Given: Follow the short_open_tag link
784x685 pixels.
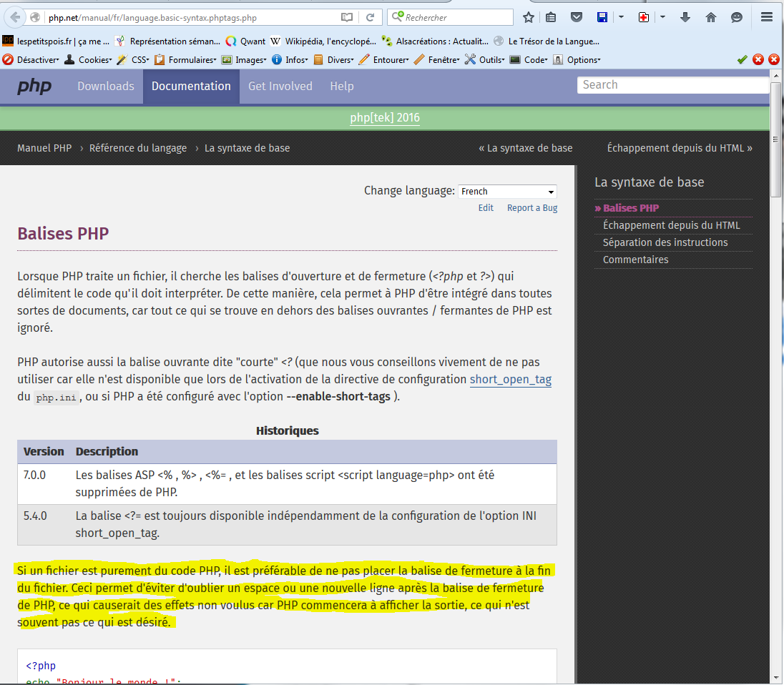Looking at the screenshot, I should coord(510,380).
